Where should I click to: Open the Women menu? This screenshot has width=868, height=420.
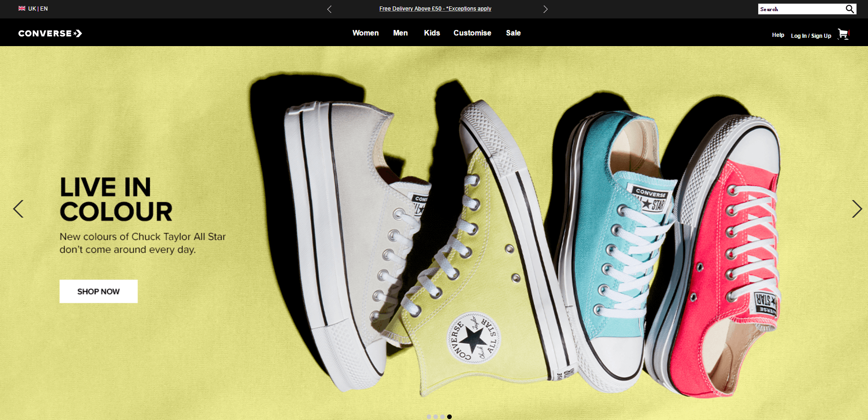(366, 33)
